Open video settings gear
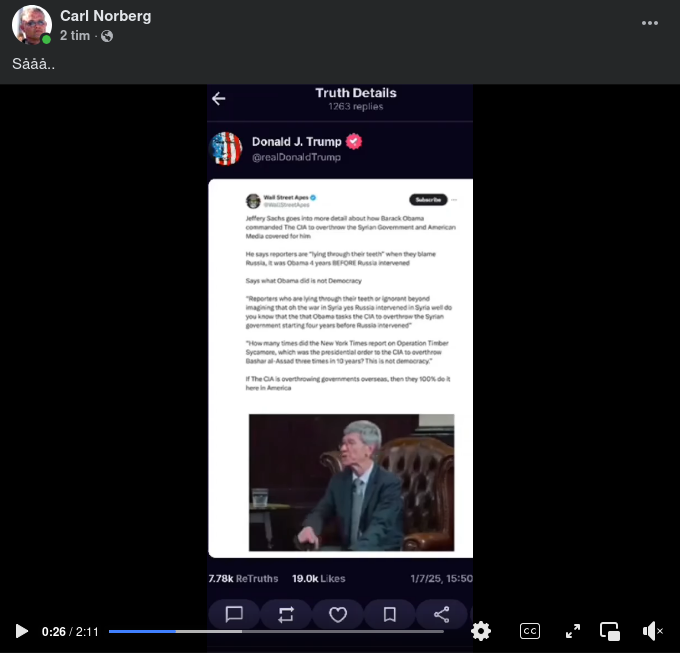680x653 pixels. click(481, 631)
